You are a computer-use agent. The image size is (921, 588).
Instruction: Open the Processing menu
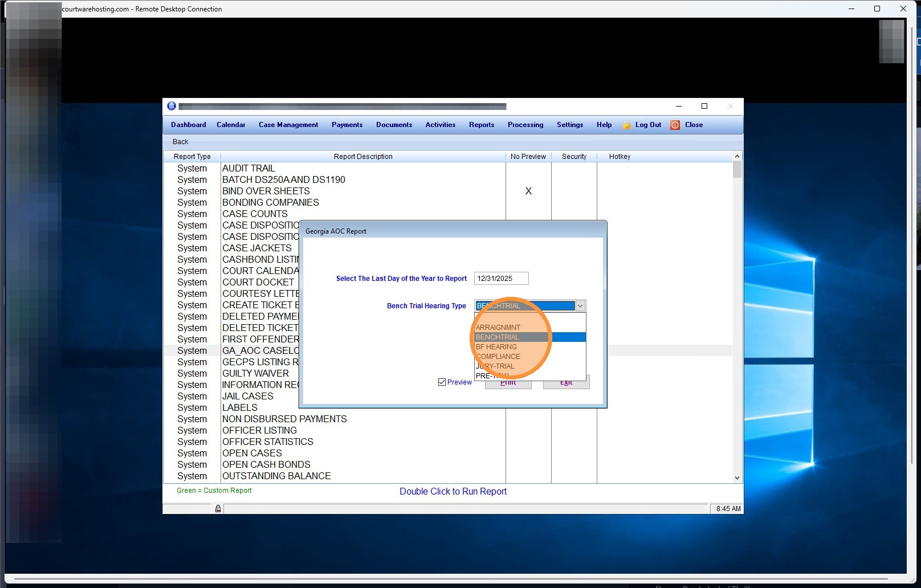tap(525, 125)
